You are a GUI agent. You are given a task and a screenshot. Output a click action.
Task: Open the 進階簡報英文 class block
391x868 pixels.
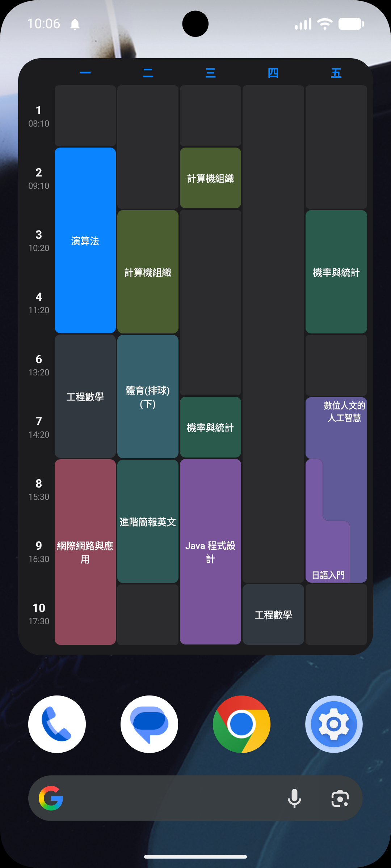[148, 521]
